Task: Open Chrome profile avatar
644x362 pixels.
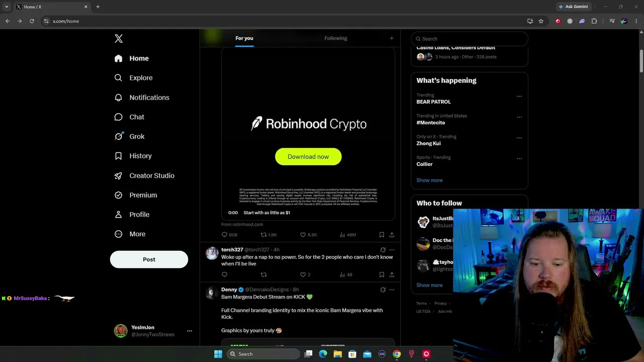Action: click(x=624, y=21)
